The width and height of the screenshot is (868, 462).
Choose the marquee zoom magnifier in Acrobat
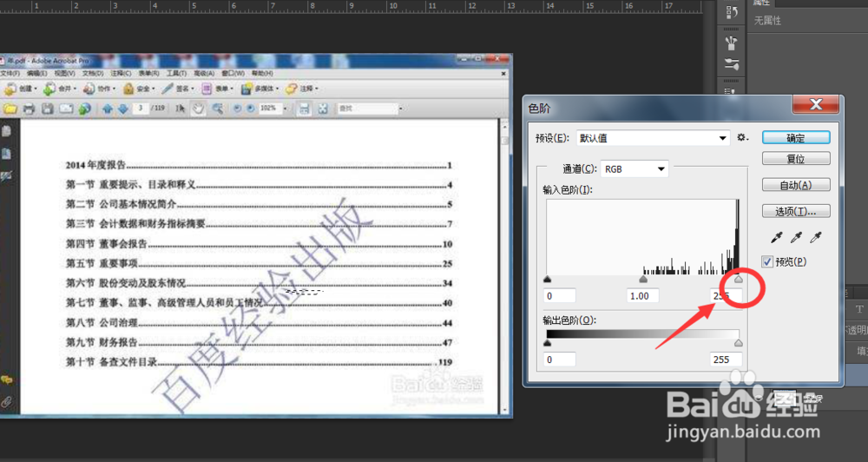(x=218, y=109)
